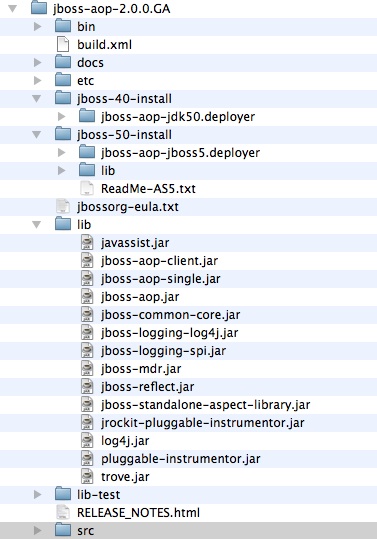Click the jrockit-pluggable-instrumentor.jar icon
This screenshot has width=377, height=539.
point(87,422)
